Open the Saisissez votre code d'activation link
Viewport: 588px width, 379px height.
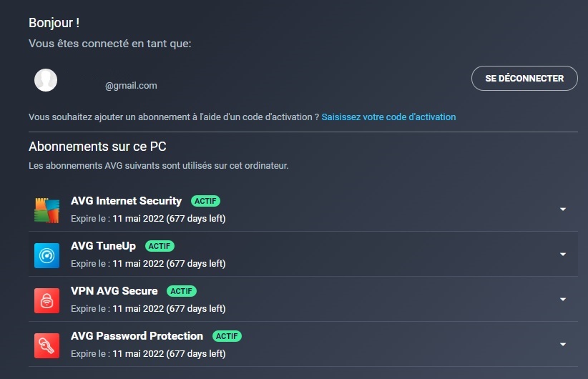pyautogui.click(x=388, y=117)
